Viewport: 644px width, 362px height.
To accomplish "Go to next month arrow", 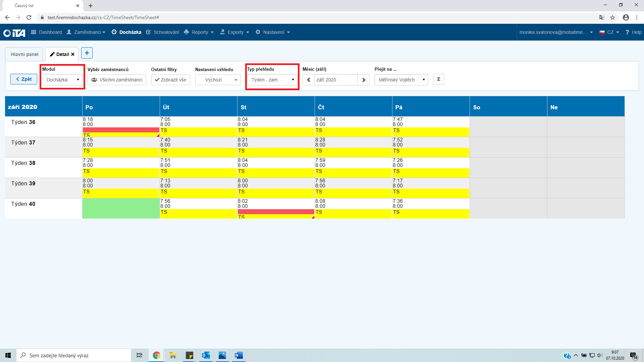I will [x=364, y=80].
